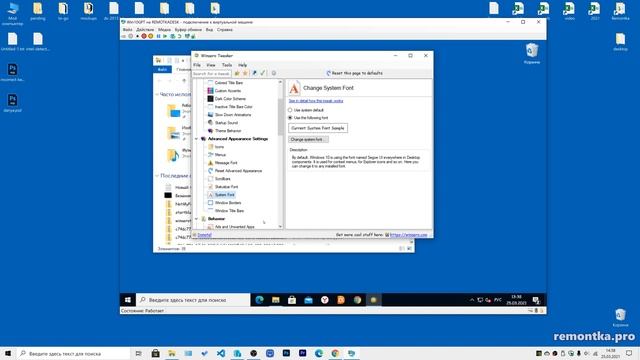Image resolution: width=640 pixels, height=360 pixels.
Task: Open Winaero Tweaker Help menu
Action: point(242,65)
